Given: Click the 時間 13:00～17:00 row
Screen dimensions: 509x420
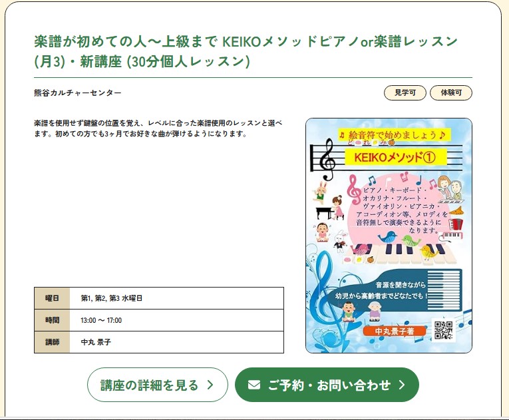Looking at the screenshot, I should 159,320.
